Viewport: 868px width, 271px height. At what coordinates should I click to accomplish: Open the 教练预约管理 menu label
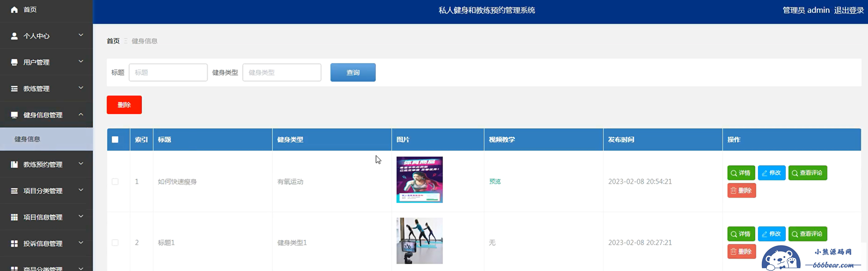pos(43,164)
